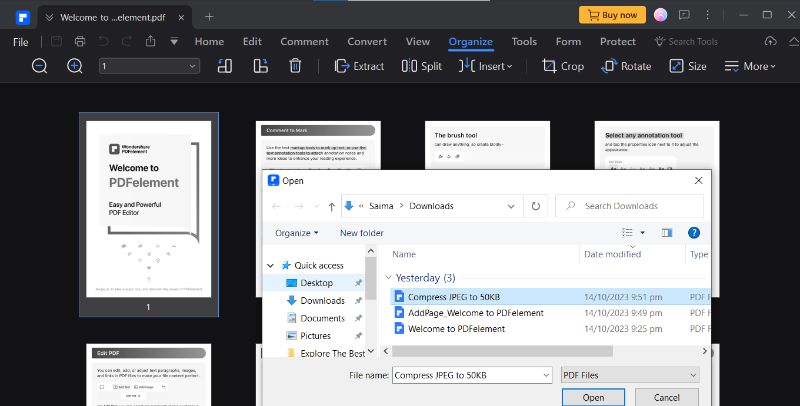Select Documents in navigation pane
This screenshot has width=800, height=406.
tap(322, 318)
